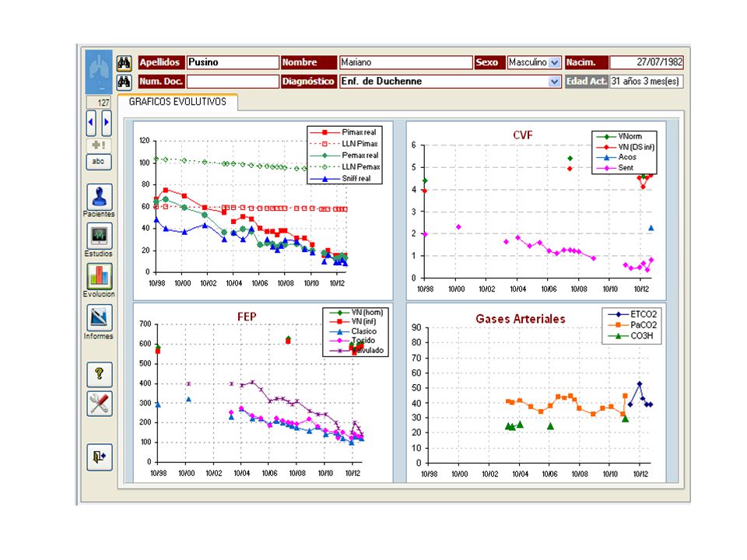
Task: Expand the Diagnóstico dropdown arrow
Action: [554, 82]
